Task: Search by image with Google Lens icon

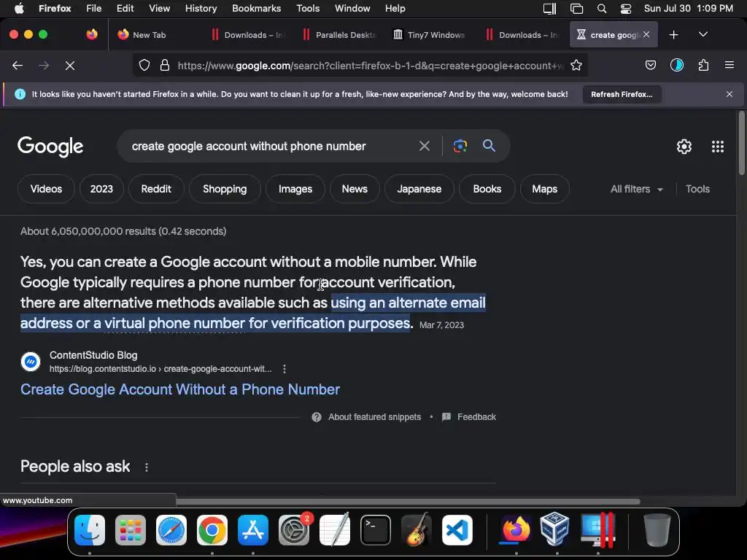Action: [460, 146]
